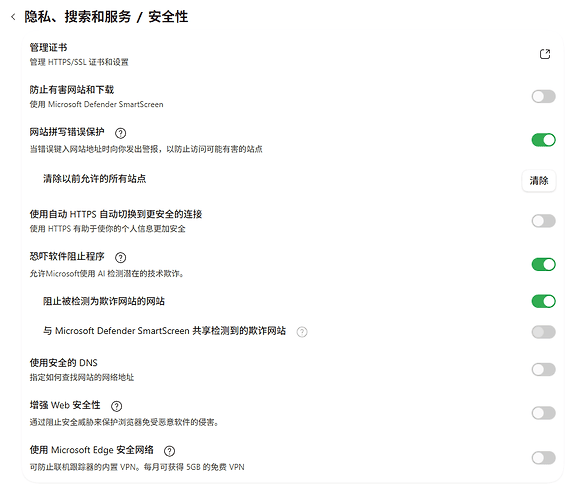Click 使用 HTTPS 有助于使你的个人信息更加安全 text
581x500 pixels.
click(107, 229)
